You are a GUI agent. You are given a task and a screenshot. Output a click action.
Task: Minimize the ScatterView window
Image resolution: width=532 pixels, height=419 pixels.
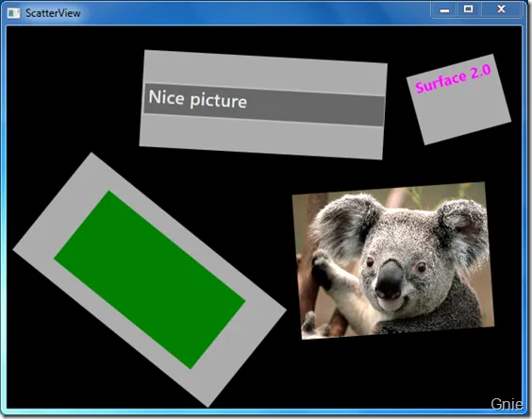pyautogui.click(x=444, y=9)
